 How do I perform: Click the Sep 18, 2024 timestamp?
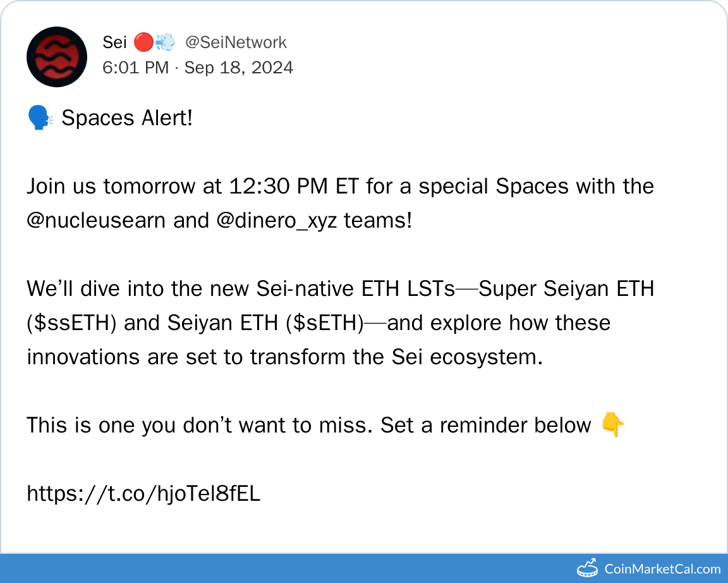(238, 68)
